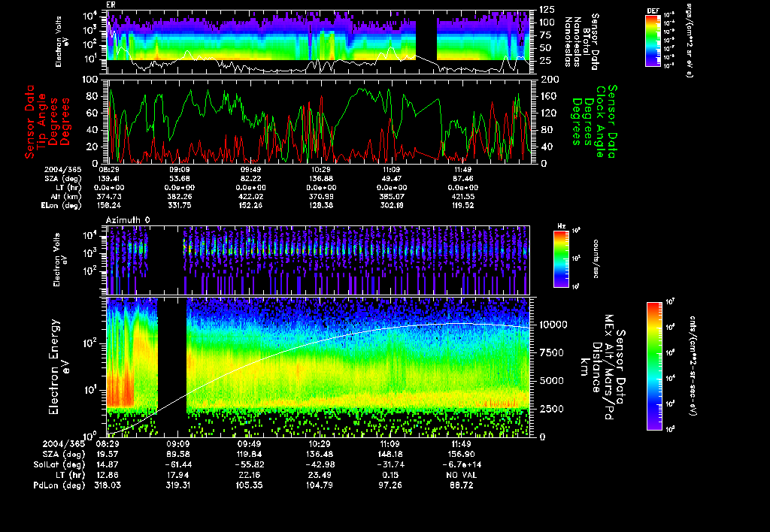Click the PdLon value 88.72
This screenshot has width=770, height=532.
[x=462, y=485]
